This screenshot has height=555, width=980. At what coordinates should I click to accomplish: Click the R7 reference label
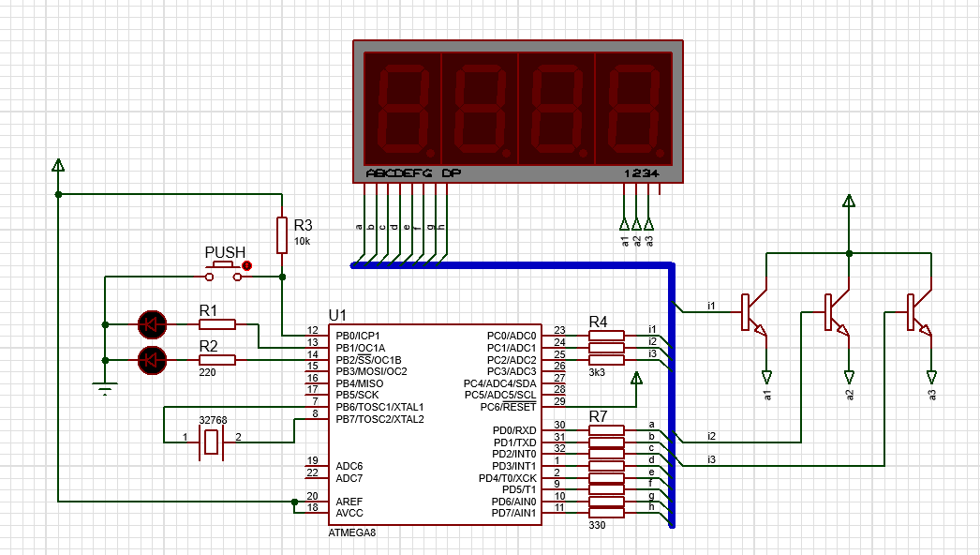598,416
